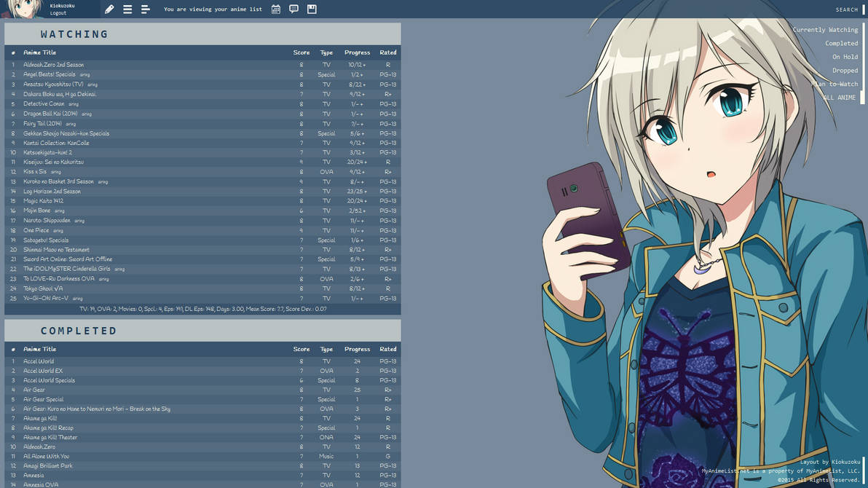
Task: Sort Watching table by Type header
Action: click(326, 52)
